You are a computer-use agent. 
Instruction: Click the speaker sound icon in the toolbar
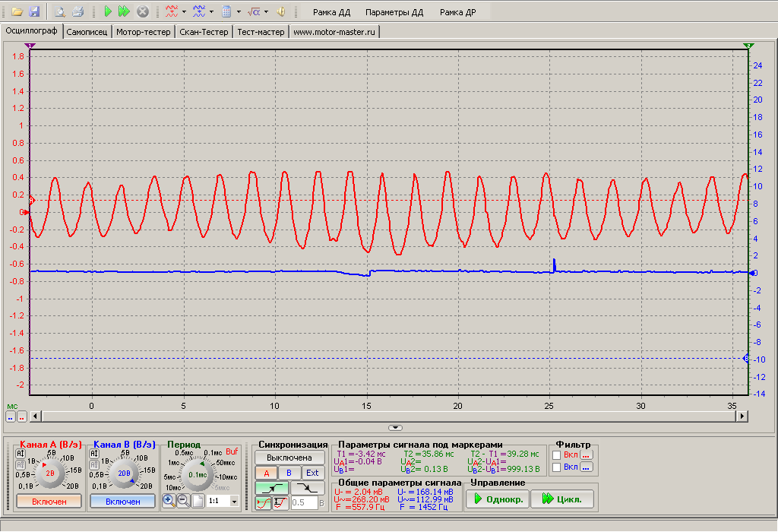(x=280, y=12)
